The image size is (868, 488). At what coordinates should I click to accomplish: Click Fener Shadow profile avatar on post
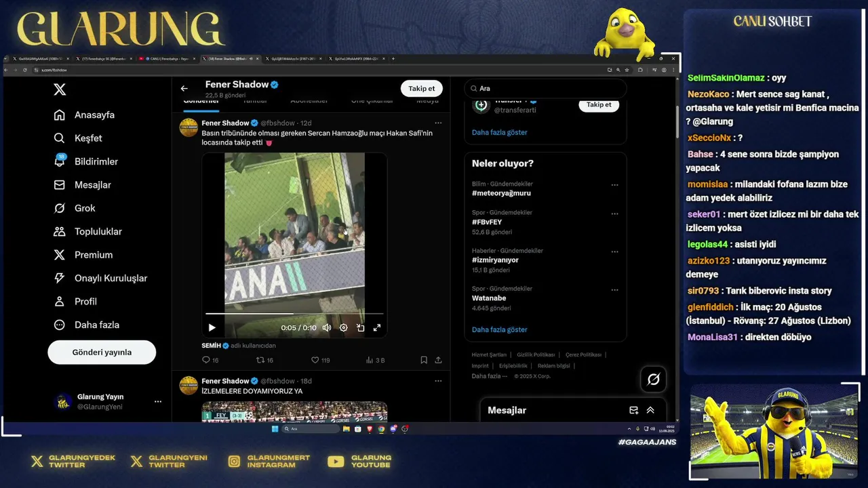pyautogui.click(x=189, y=127)
